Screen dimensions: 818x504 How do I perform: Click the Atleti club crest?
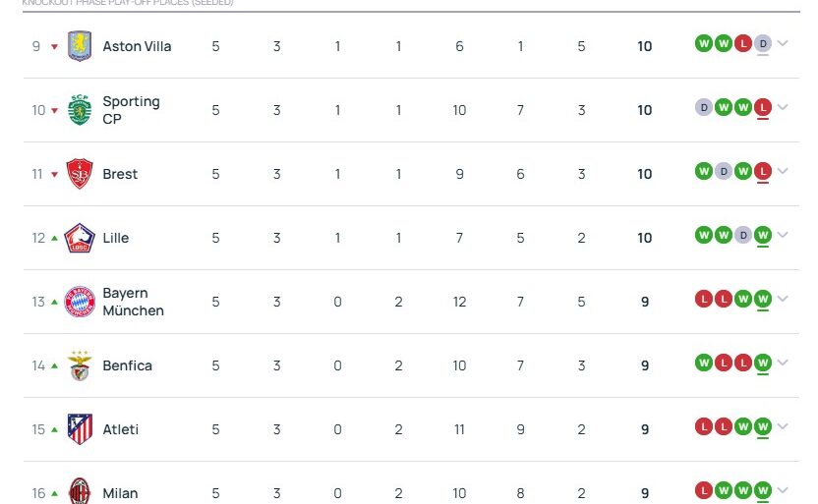(x=79, y=429)
